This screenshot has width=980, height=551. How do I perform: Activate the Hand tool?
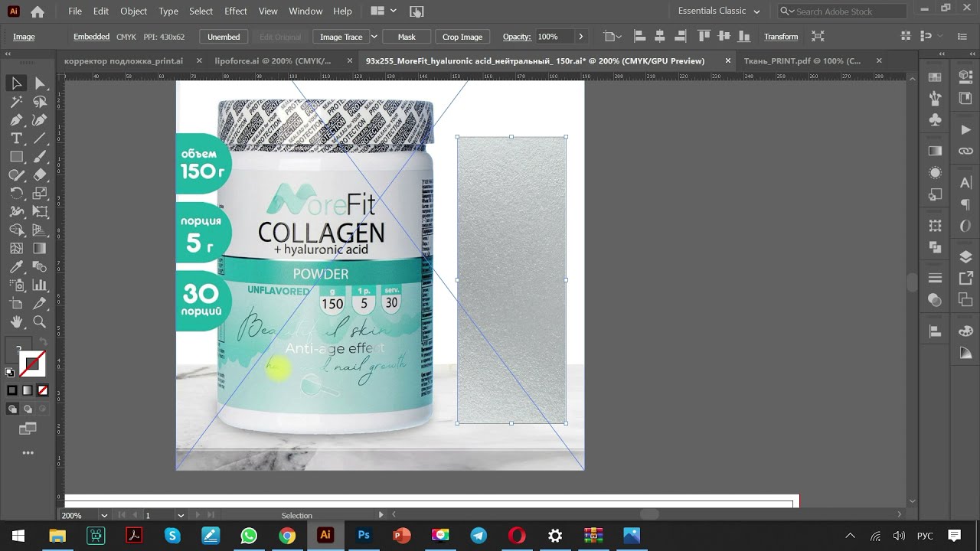[16, 322]
